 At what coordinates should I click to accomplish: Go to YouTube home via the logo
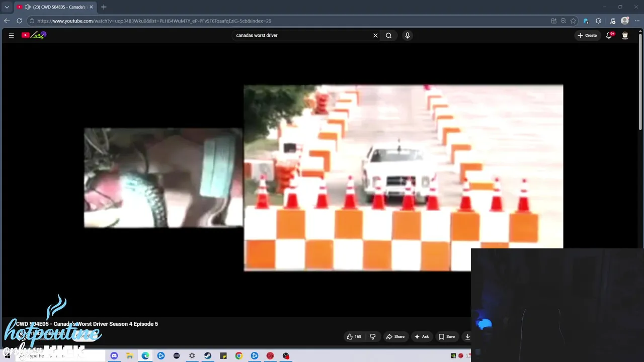point(34,35)
